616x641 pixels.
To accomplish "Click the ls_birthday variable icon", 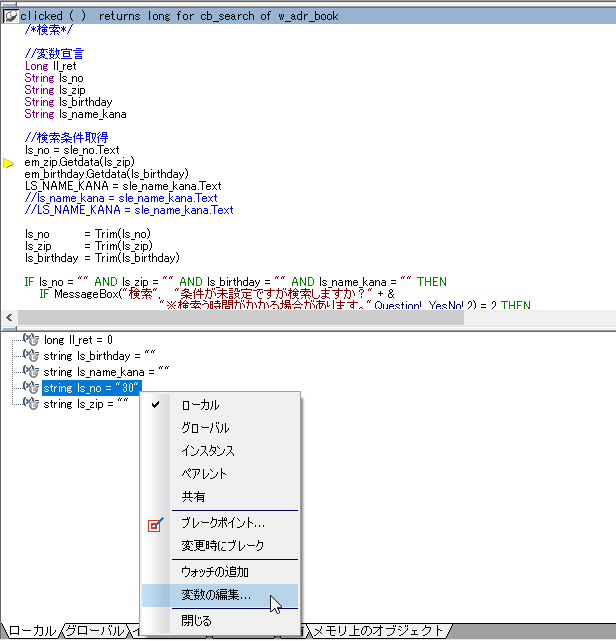I will (30, 356).
